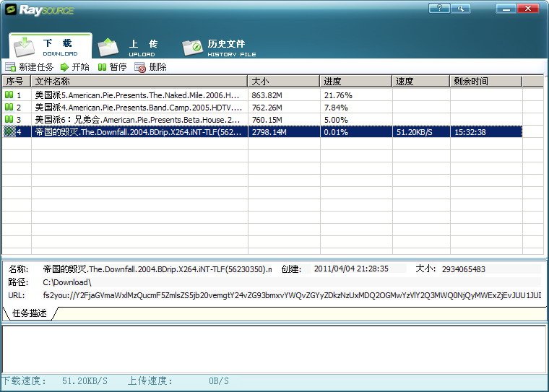
Task: Click the download folder icon
Action: pyautogui.click(x=24, y=47)
